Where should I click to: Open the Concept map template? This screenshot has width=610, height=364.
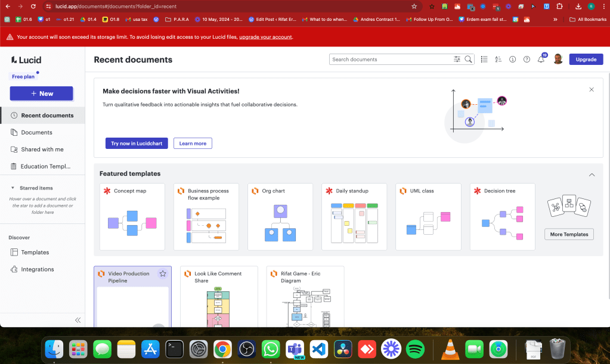pos(132,217)
